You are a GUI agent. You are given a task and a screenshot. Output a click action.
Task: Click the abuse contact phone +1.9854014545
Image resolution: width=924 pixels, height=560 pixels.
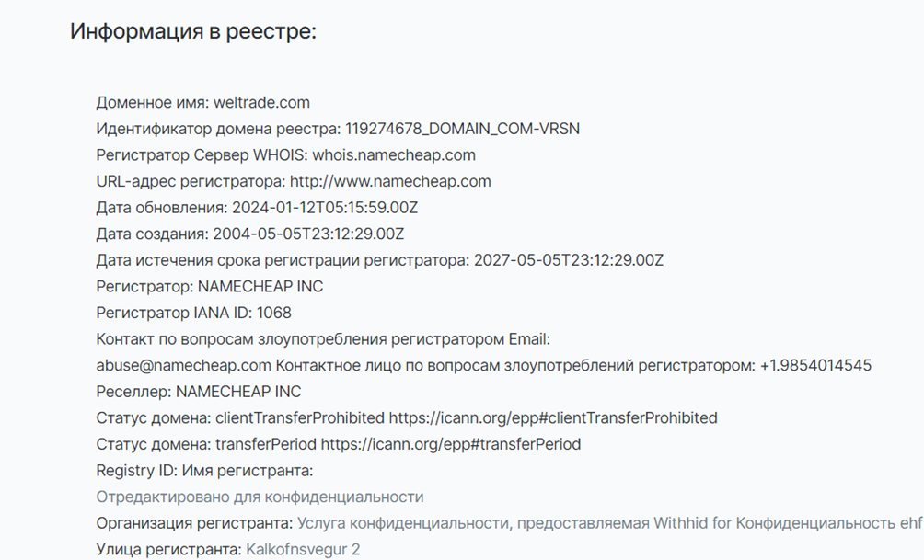pos(815,366)
